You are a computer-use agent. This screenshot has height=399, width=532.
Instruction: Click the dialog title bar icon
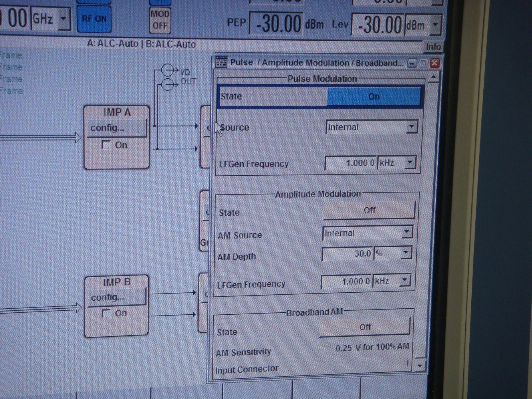(221, 62)
